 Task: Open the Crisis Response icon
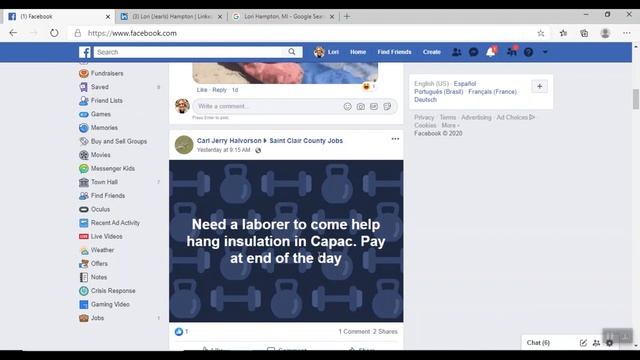tap(84, 291)
